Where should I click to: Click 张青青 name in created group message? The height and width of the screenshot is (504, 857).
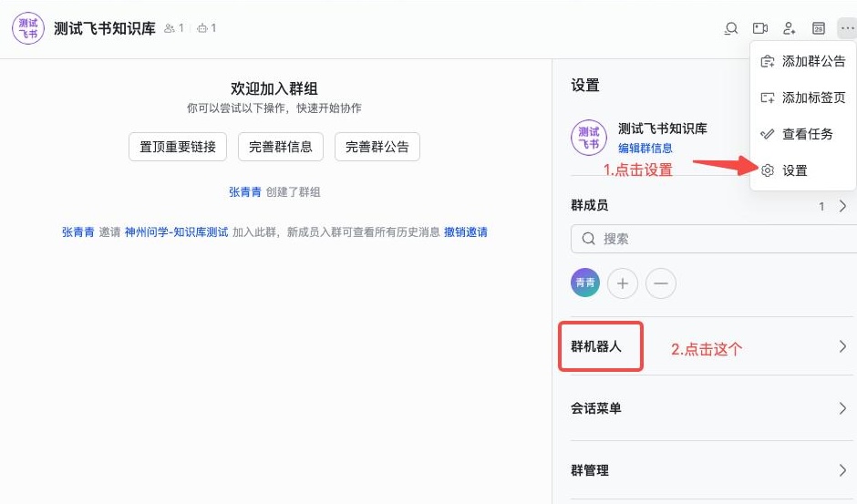[x=245, y=192]
